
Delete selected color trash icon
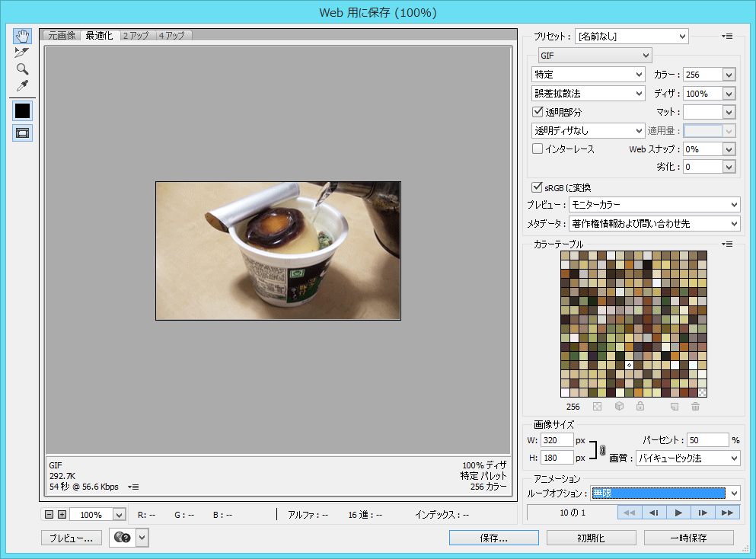coord(695,407)
